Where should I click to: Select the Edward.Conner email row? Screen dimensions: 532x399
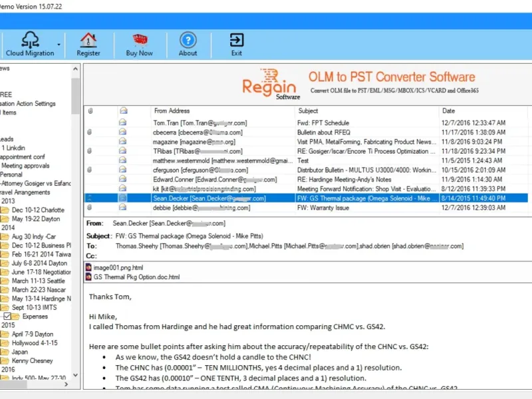306,179
